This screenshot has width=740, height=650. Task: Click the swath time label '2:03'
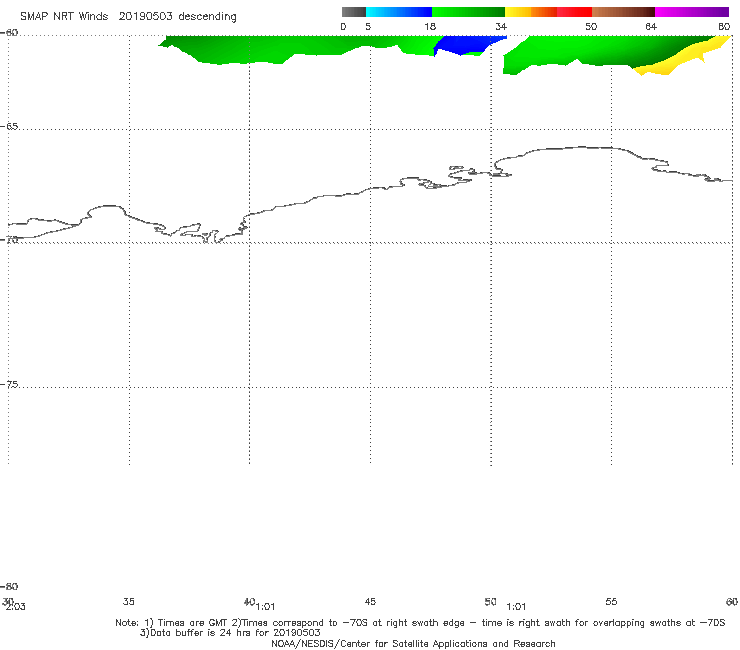pos(16,607)
